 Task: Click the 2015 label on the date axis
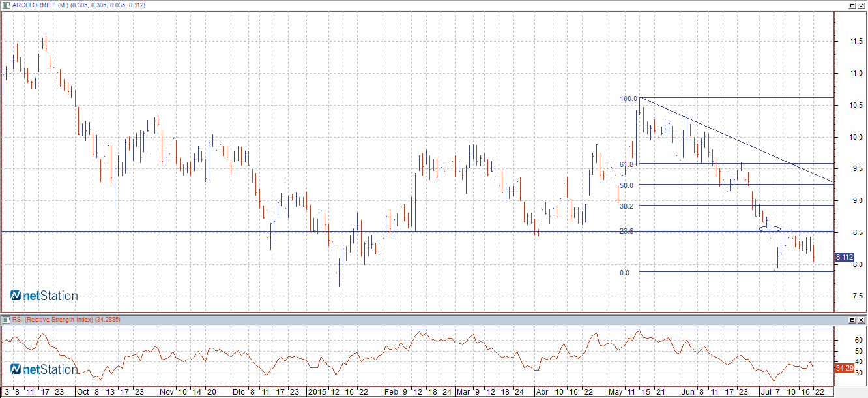(x=317, y=392)
